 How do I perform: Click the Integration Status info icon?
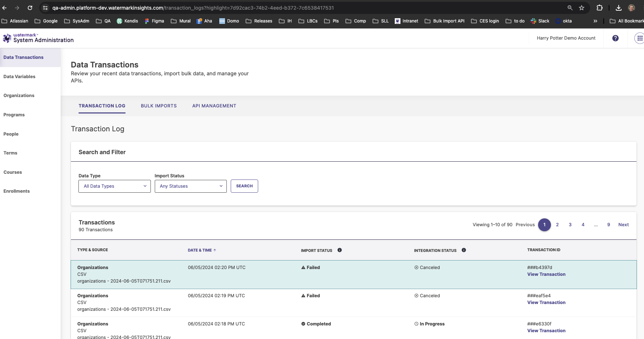pyautogui.click(x=464, y=250)
